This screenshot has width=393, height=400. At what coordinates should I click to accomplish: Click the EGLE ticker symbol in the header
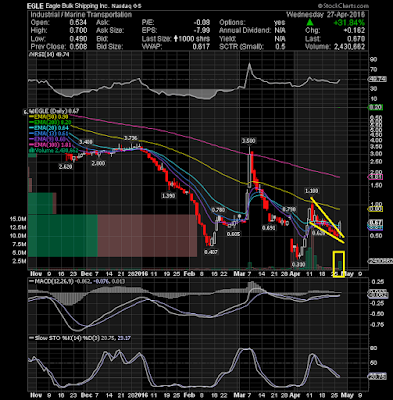pyautogui.click(x=34, y=6)
